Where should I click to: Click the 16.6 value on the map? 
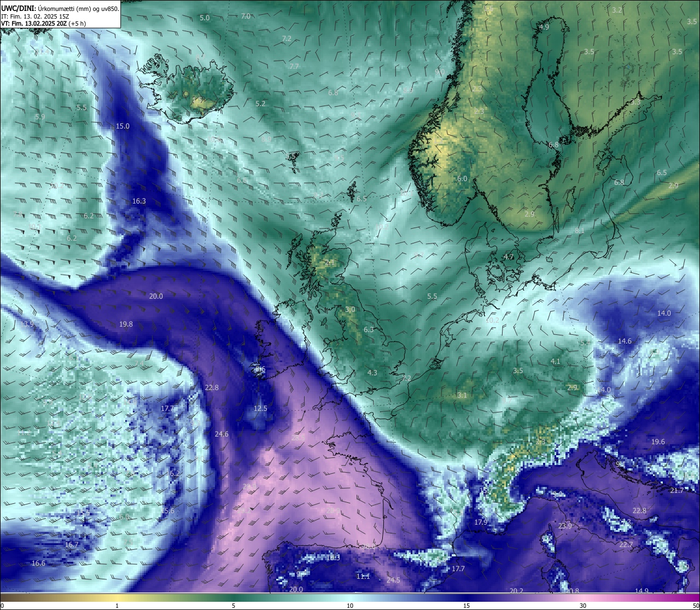(x=38, y=563)
